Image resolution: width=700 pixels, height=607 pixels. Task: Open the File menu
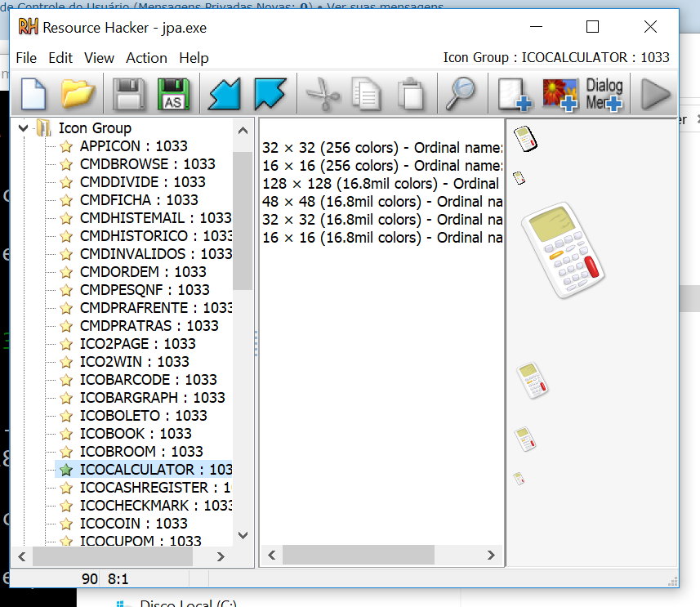[26, 58]
